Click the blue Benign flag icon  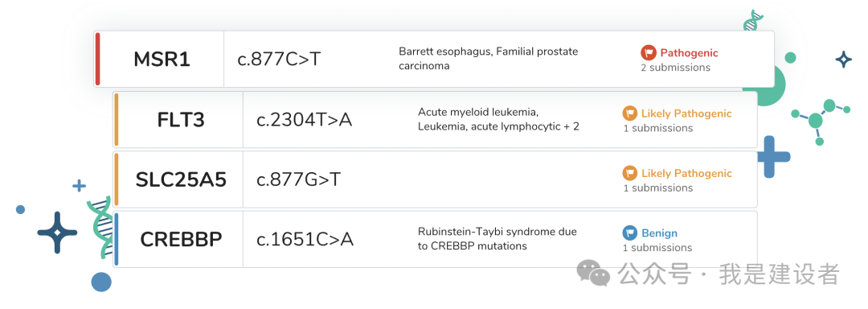pyautogui.click(x=629, y=233)
